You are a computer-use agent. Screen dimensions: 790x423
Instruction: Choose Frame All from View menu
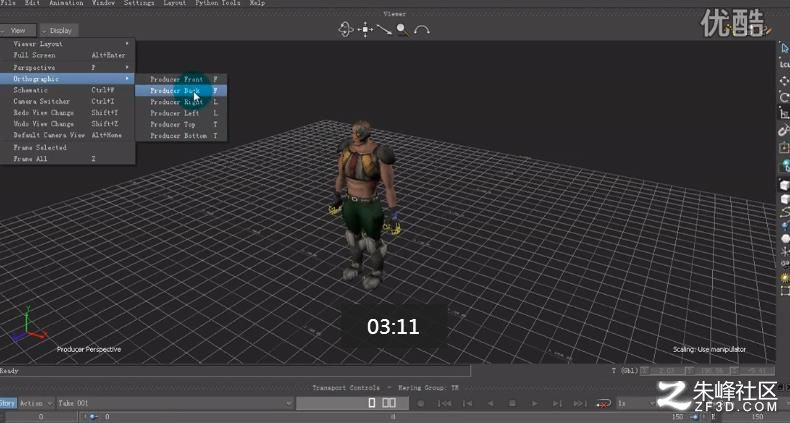point(68,159)
